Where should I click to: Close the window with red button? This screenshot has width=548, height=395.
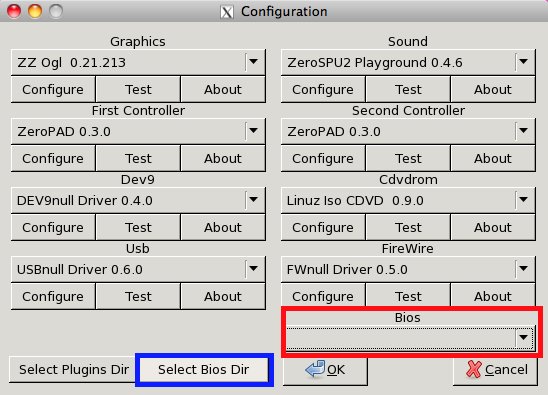14,11
